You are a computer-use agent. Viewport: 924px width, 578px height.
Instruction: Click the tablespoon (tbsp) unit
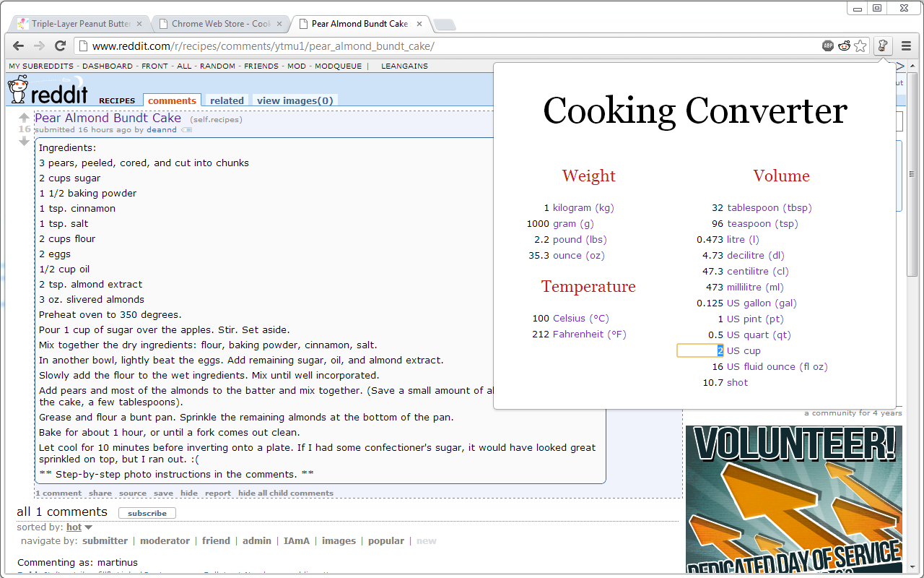click(770, 207)
